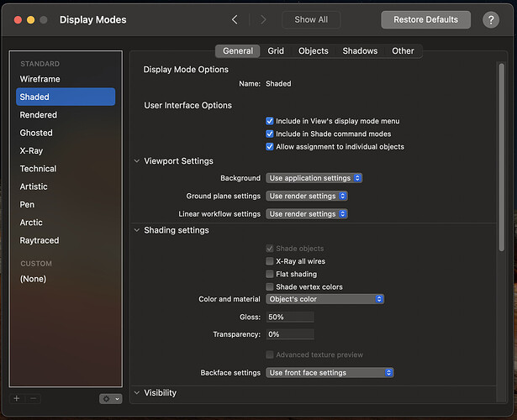Click the back navigation arrow
Screen dimensions: 517x420
click(235, 19)
